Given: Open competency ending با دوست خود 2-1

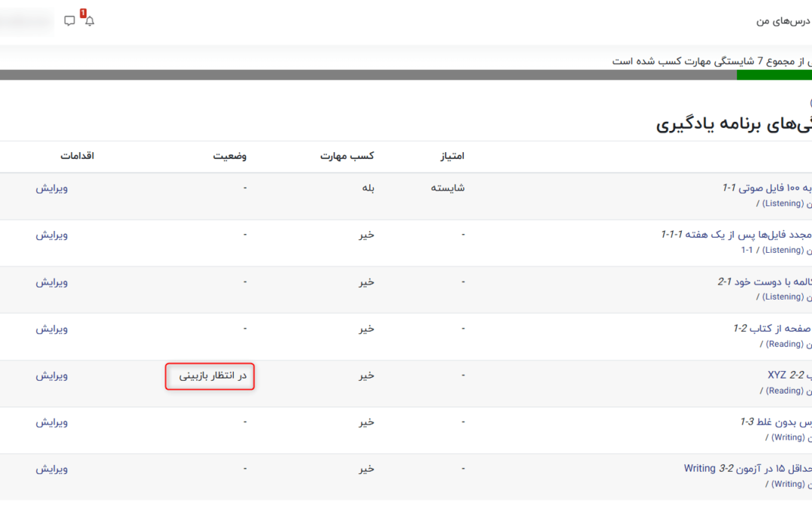Looking at the screenshot, I should click(x=764, y=281).
